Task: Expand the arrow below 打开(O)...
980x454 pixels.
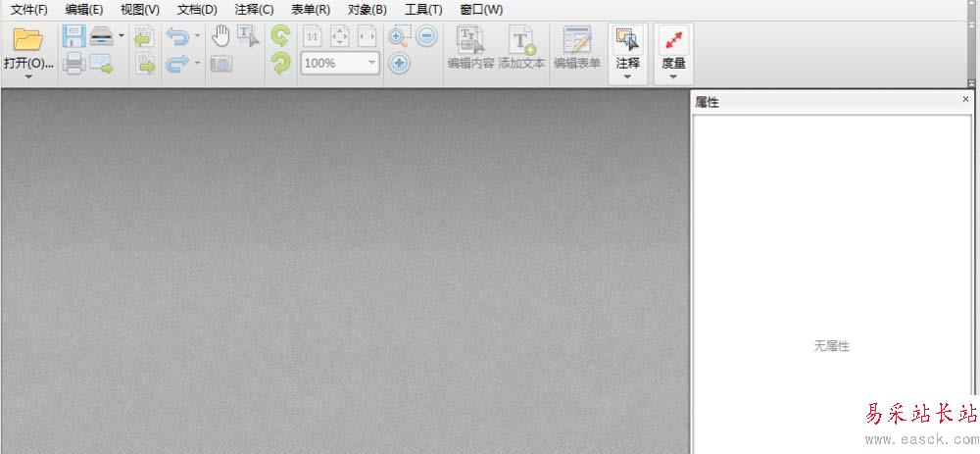Action: (x=28, y=76)
